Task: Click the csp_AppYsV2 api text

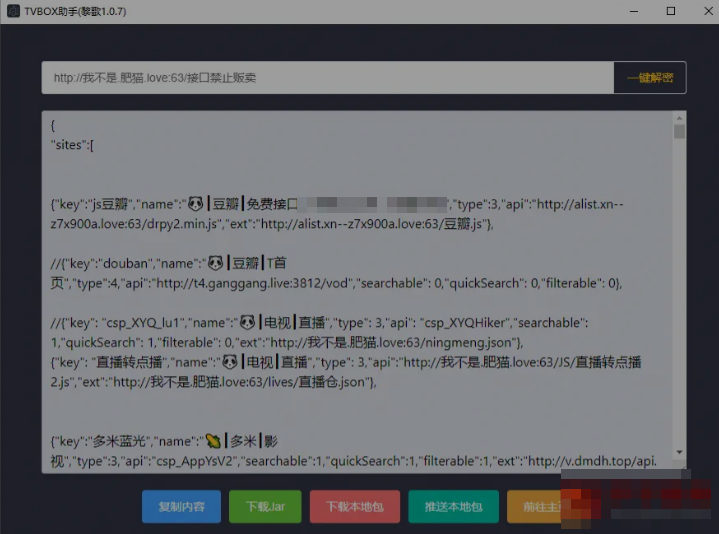Action: pos(195,461)
